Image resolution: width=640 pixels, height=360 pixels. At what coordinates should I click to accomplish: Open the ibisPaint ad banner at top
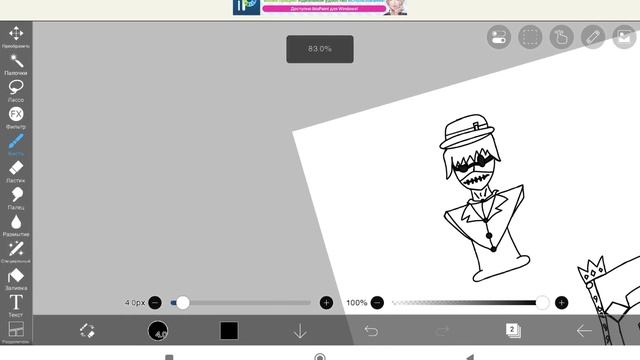[320, 7]
